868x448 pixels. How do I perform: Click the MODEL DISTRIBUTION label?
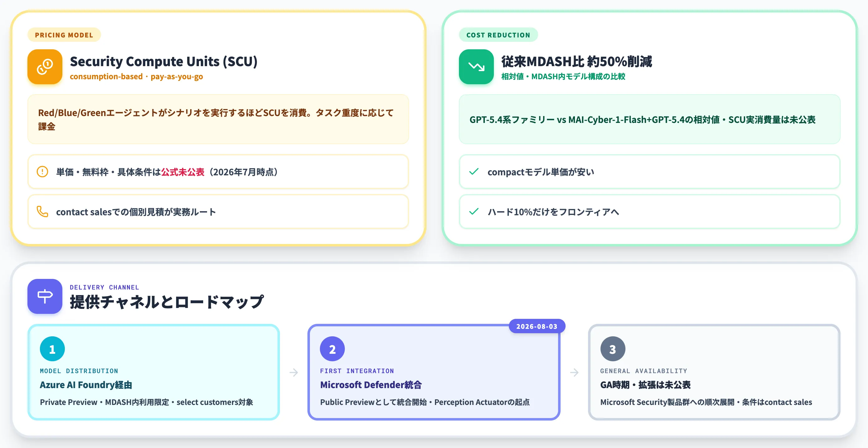tap(79, 371)
